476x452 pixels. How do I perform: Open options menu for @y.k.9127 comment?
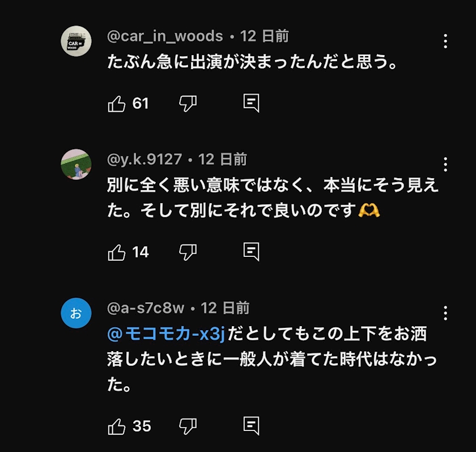coord(445,164)
